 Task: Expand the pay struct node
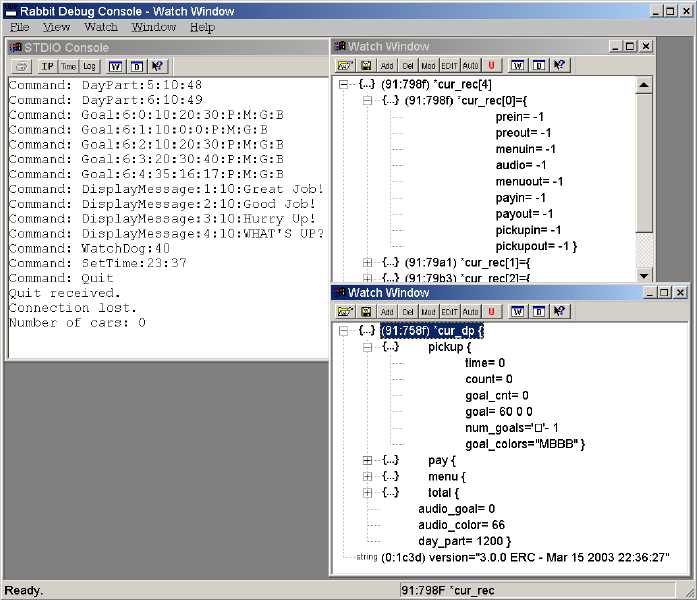tap(367, 460)
